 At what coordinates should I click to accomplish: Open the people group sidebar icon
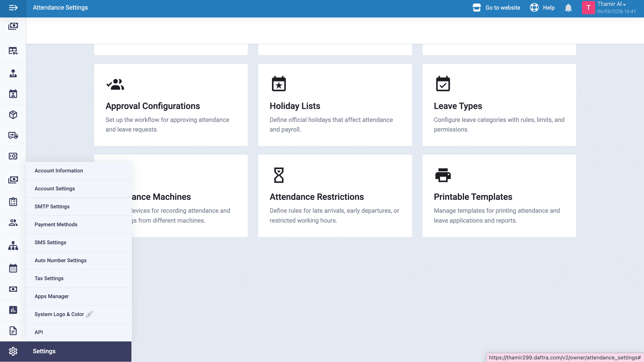13,223
